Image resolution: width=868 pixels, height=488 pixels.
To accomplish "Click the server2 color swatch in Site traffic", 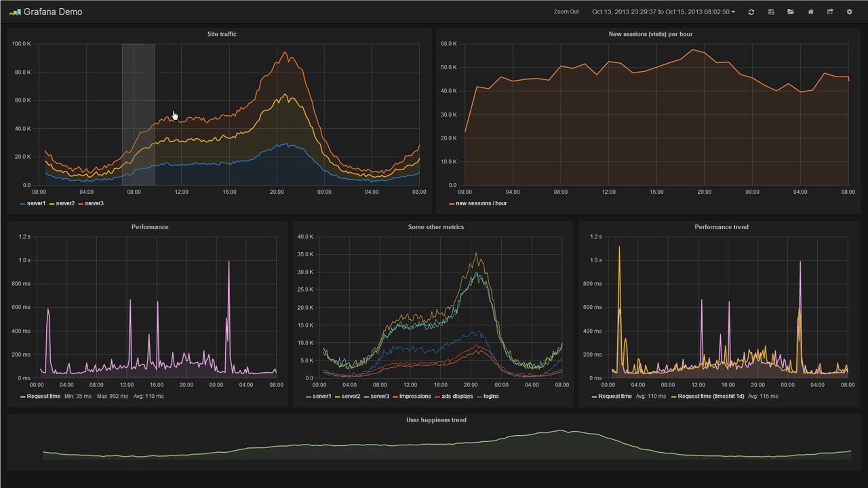I will (x=52, y=204).
